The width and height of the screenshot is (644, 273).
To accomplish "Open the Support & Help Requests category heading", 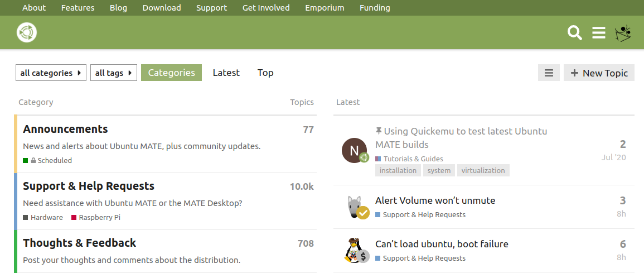I will coord(89,186).
